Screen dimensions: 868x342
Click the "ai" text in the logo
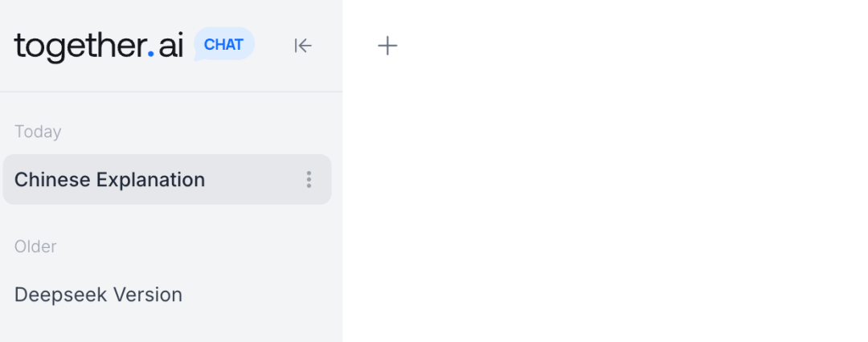pos(170,46)
